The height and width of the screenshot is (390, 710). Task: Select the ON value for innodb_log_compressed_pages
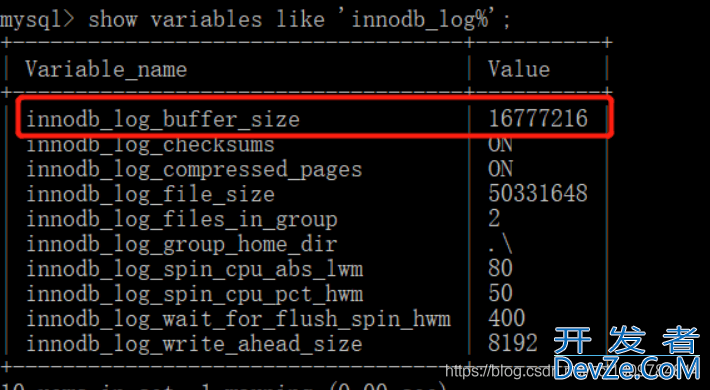click(x=500, y=169)
